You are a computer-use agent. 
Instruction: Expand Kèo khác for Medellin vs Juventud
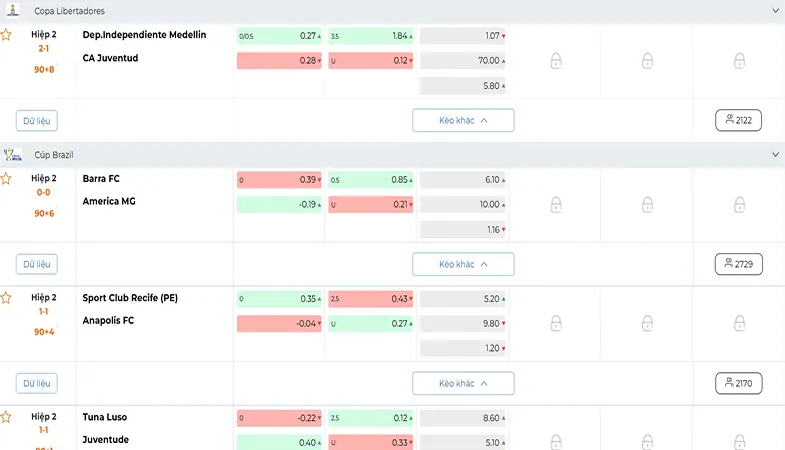[x=463, y=120]
